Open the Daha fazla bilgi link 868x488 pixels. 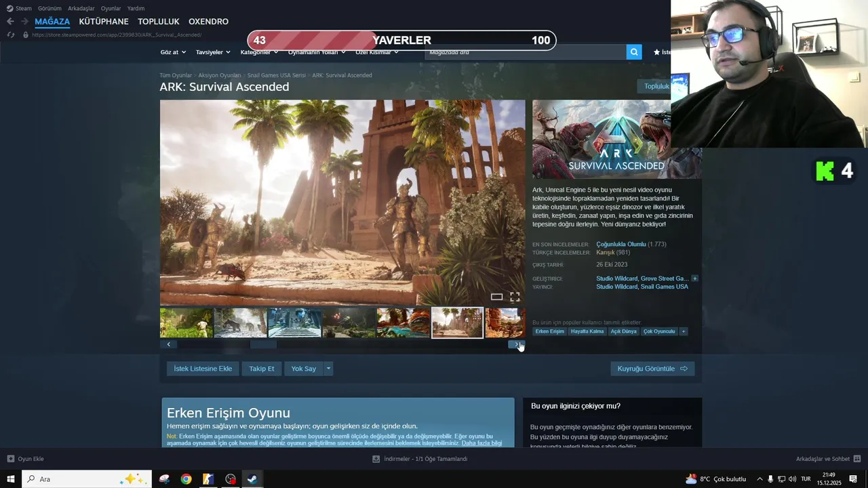point(482,443)
